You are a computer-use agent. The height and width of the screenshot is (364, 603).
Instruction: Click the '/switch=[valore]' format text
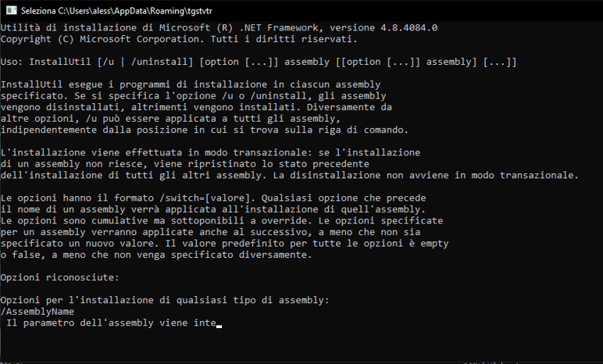click(205, 198)
